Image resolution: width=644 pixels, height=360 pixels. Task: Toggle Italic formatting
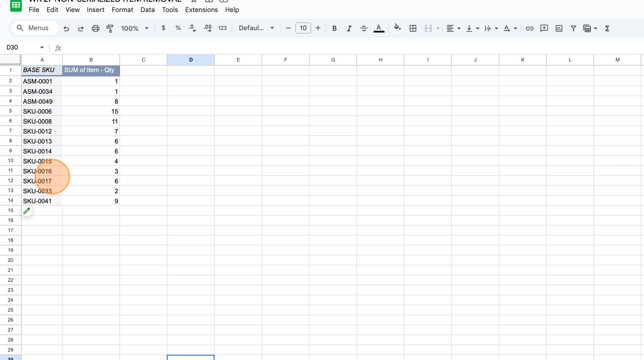[349, 29]
